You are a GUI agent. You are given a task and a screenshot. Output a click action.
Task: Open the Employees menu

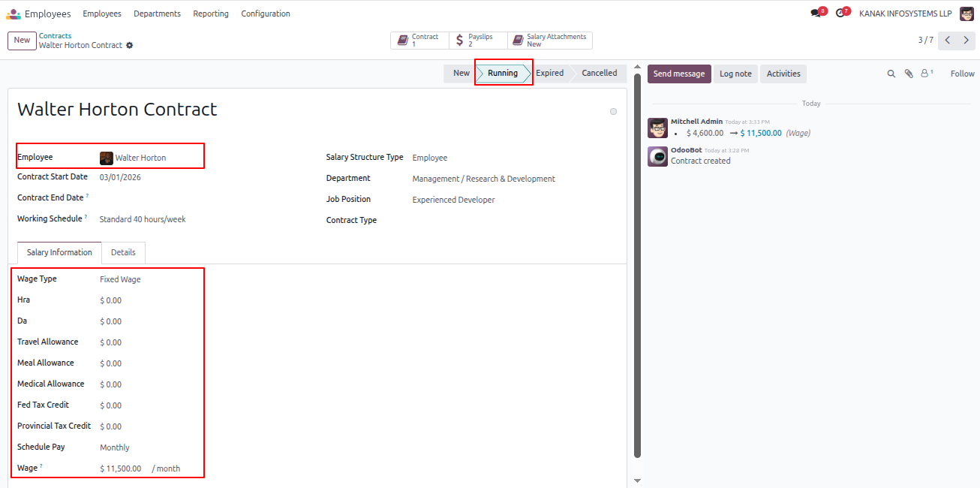tap(102, 14)
